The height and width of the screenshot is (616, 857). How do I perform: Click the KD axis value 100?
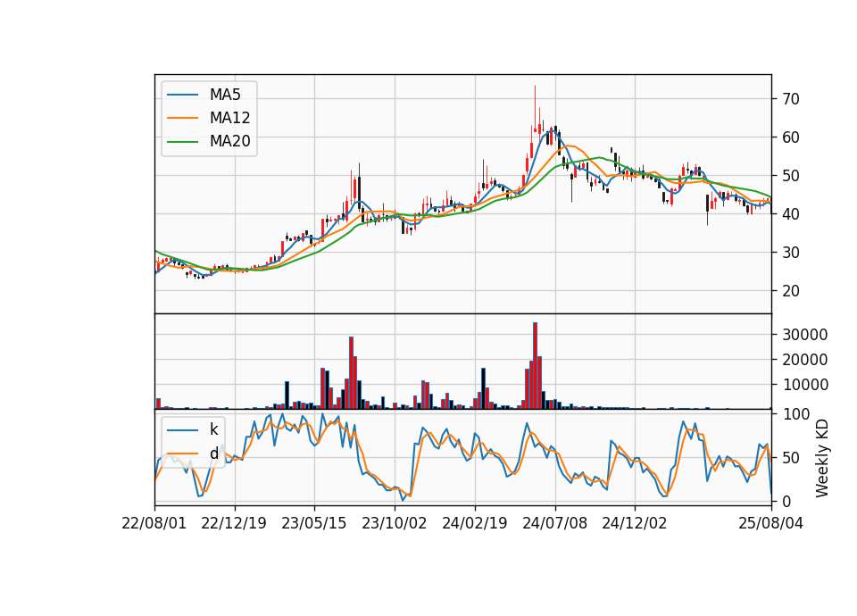tap(795, 414)
